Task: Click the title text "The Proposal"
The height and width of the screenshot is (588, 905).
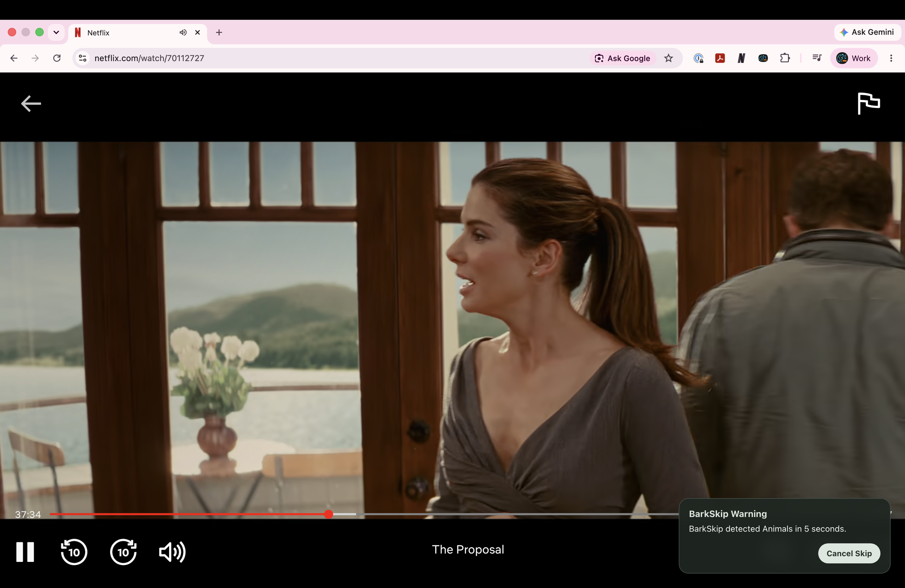Action: point(468,550)
